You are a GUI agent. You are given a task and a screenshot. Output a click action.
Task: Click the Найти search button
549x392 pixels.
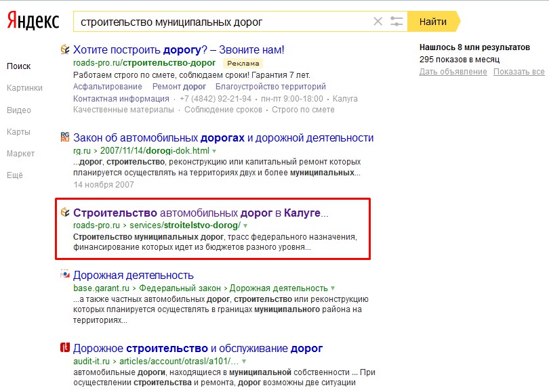point(434,22)
